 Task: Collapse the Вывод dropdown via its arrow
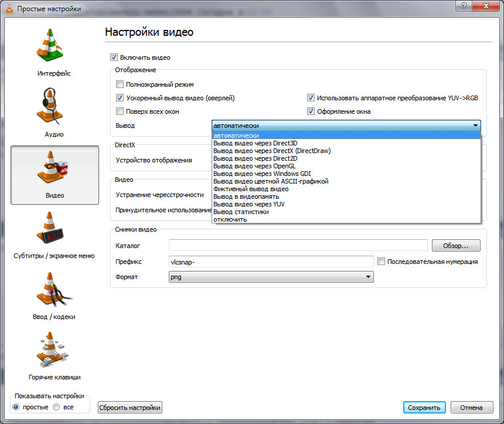point(475,125)
